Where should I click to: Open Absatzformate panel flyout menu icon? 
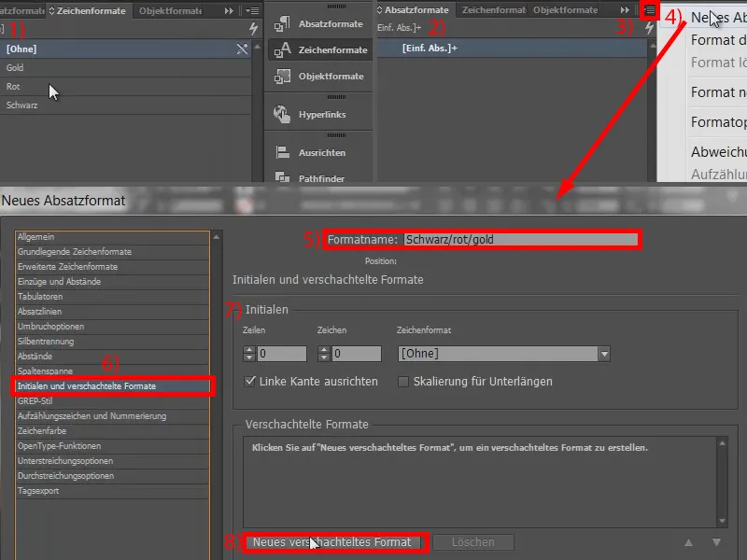click(x=650, y=10)
